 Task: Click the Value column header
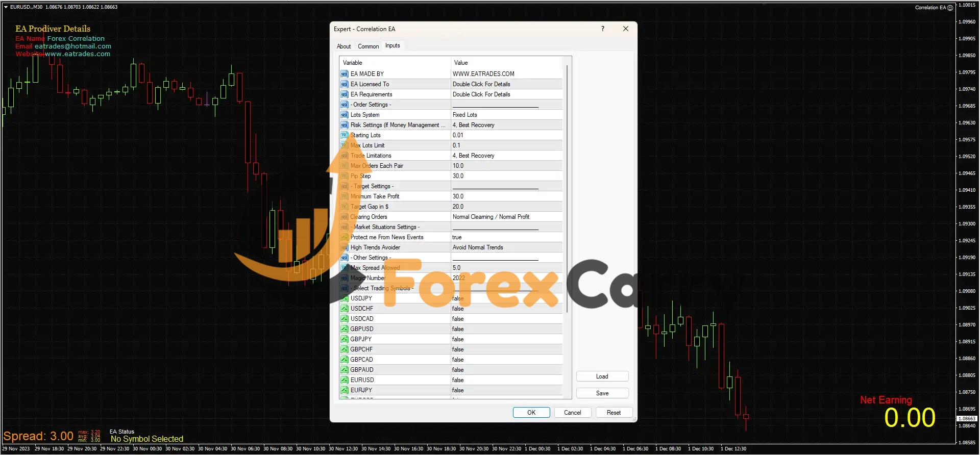506,63
